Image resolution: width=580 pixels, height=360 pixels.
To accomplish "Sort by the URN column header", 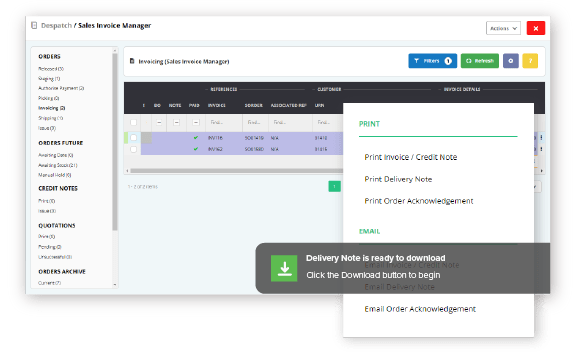I will pyautogui.click(x=320, y=105).
